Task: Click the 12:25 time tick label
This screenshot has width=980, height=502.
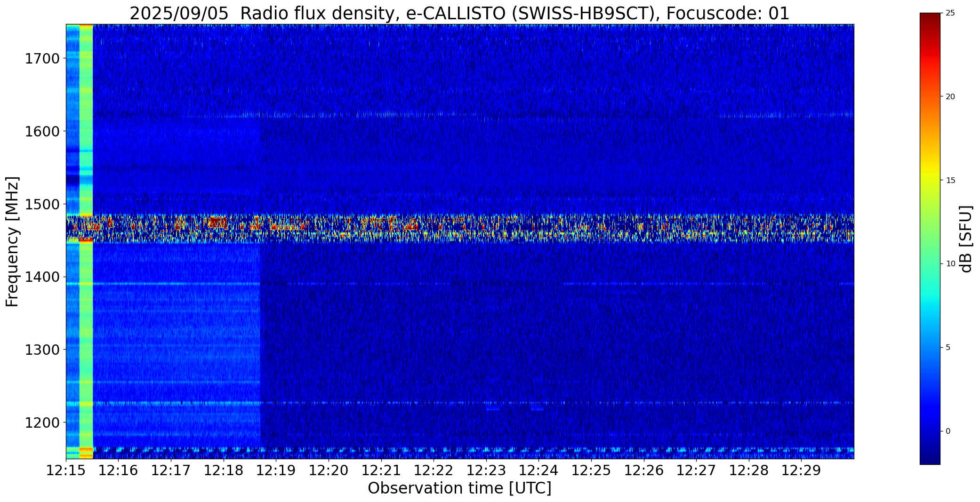Action: pos(592,470)
